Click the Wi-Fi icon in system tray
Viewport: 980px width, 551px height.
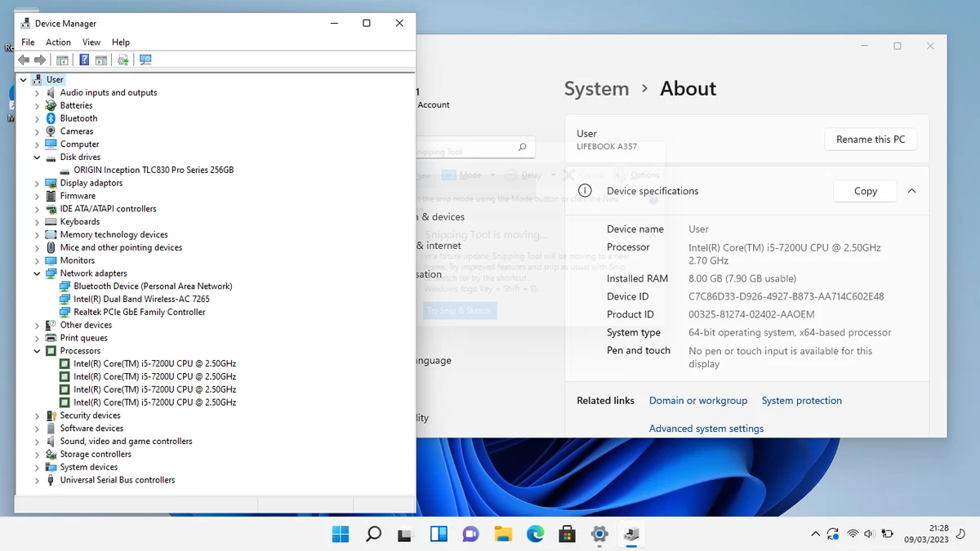pyautogui.click(x=853, y=534)
